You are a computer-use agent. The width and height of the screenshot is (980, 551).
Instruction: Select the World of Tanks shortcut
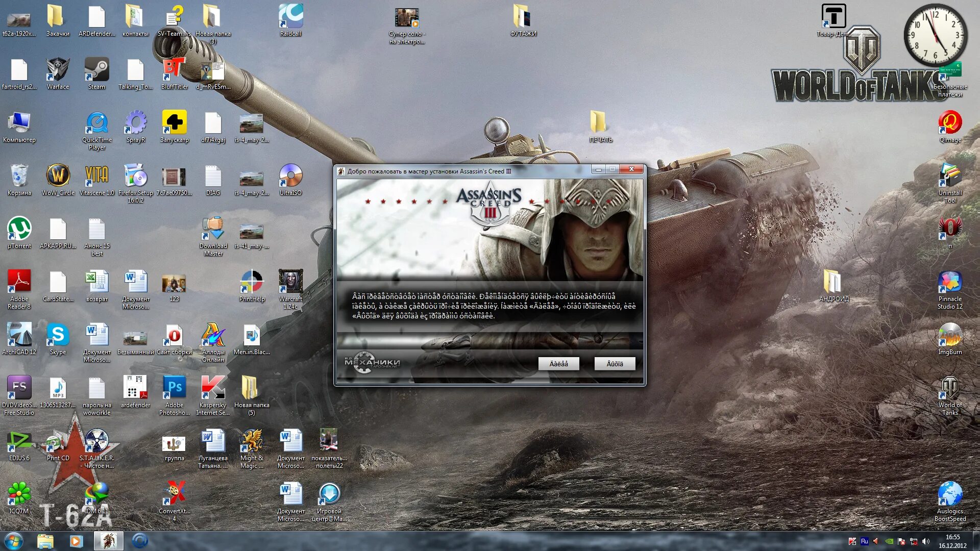coord(950,396)
